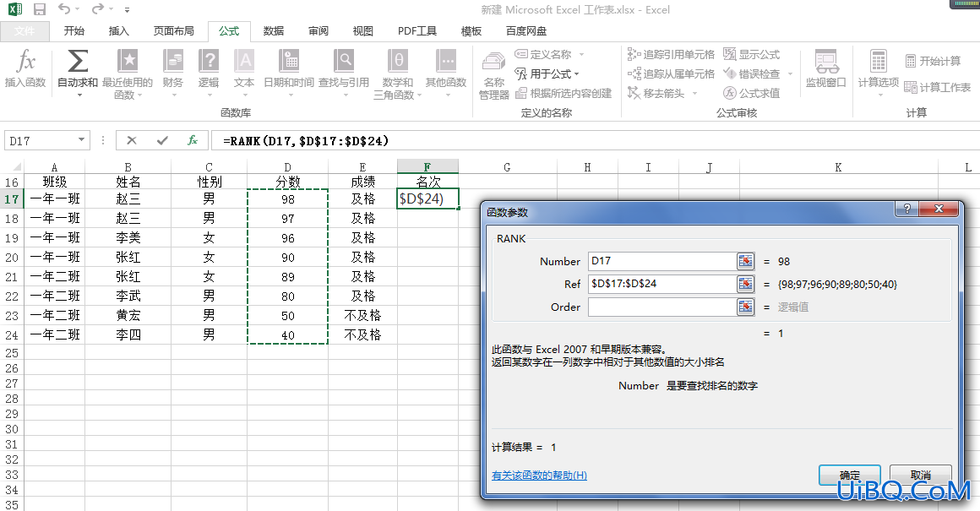Click the 确定 (OK) button in dialog

tap(849, 475)
